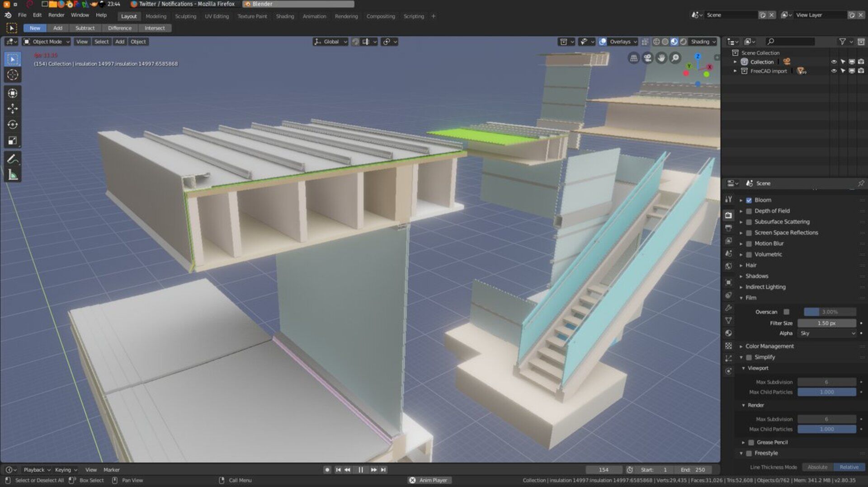Open the Object Mode dropdown
The image size is (868, 487).
47,42
